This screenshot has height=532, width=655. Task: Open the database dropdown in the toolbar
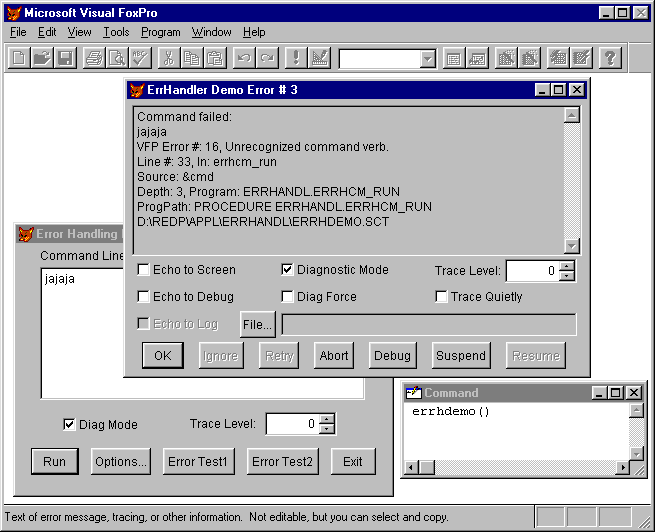(x=427, y=59)
